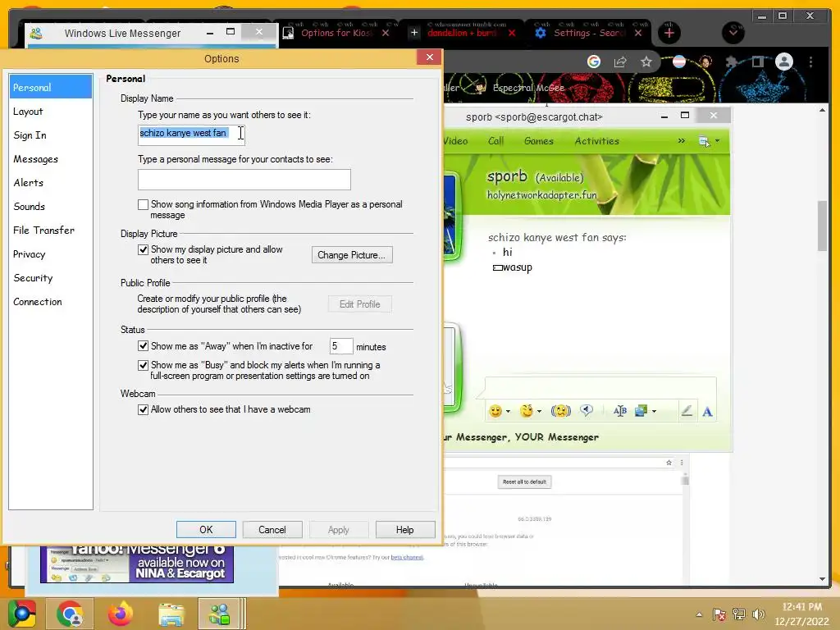Toggle show me as Away checkbox

[x=143, y=346]
